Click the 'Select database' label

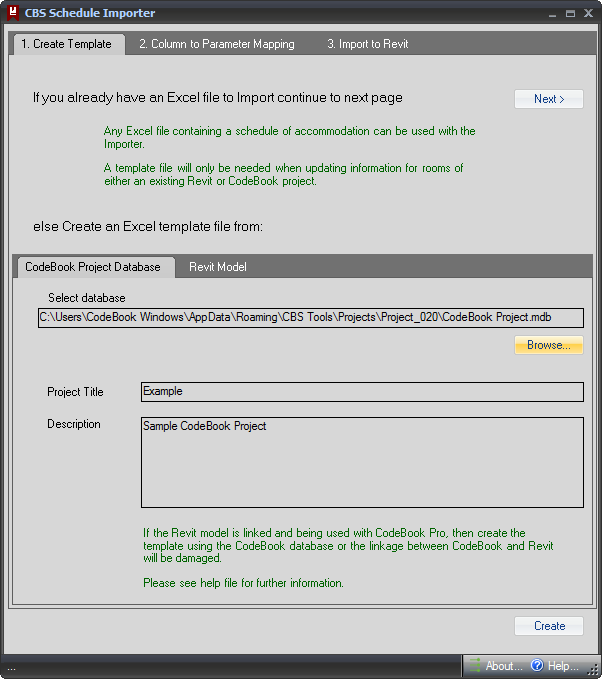tap(87, 298)
